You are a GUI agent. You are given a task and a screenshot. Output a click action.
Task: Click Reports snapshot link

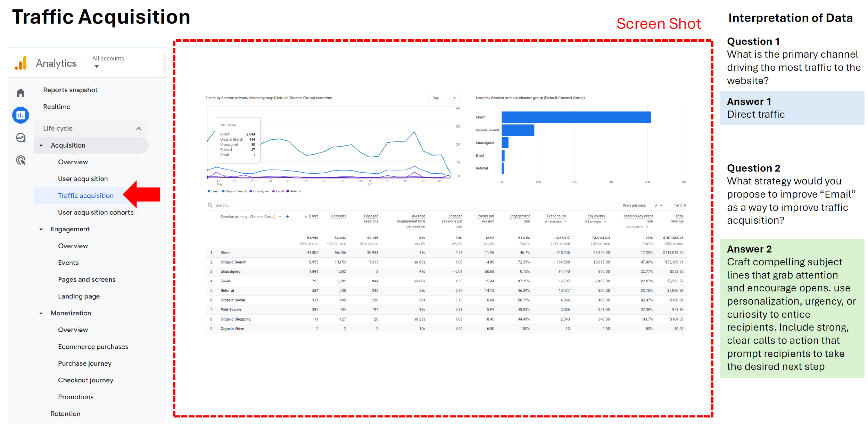click(70, 90)
